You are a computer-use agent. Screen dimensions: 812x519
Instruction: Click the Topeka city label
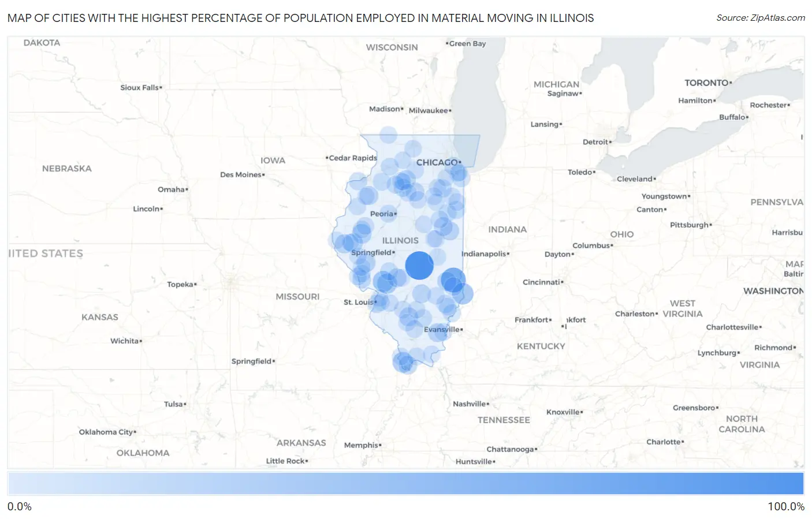point(180,284)
